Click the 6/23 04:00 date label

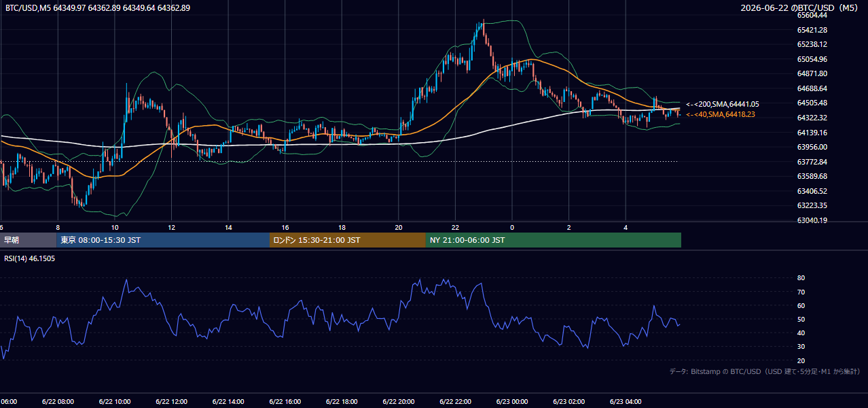coord(626,402)
